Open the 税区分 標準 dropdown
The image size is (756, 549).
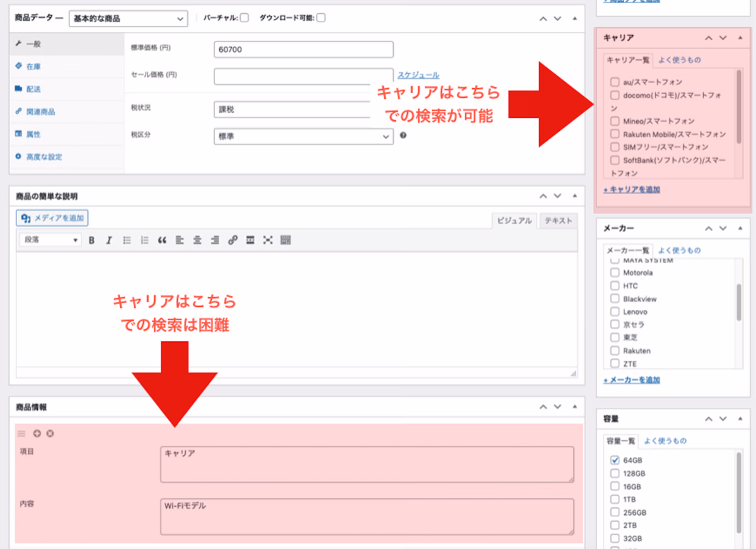point(304,136)
